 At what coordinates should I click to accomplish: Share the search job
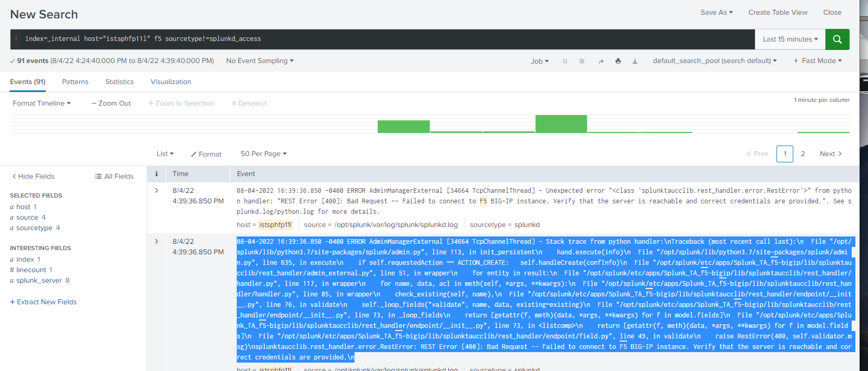point(601,61)
